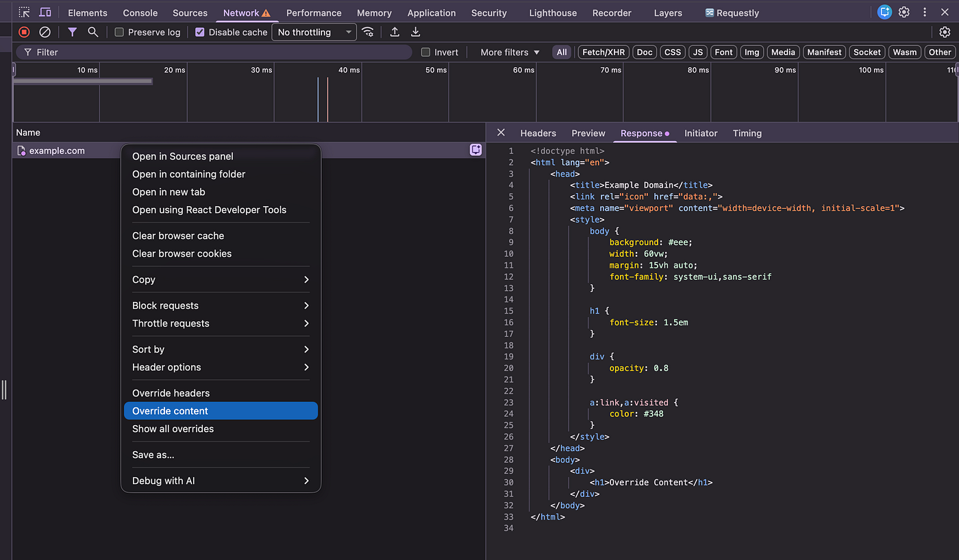The width and height of the screenshot is (959, 560).
Task: Filter by CSS requests
Action: pos(673,52)
